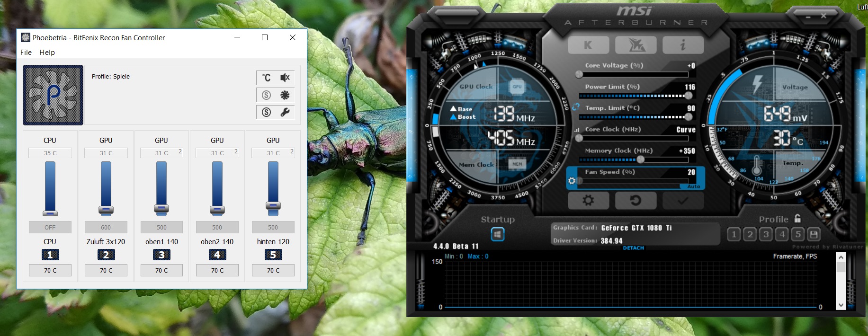Click the 70 C alarm button for CPU channel
868x336 pixels.
pos(50,270)
